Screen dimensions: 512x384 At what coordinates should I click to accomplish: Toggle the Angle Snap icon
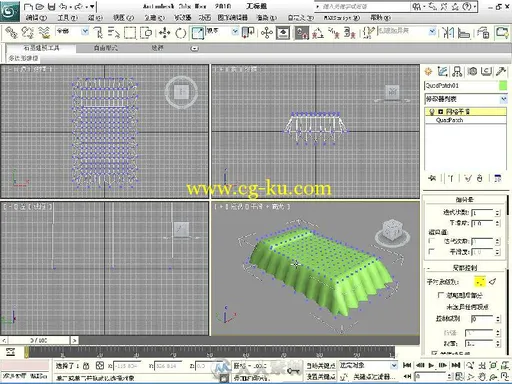(318, 33)
